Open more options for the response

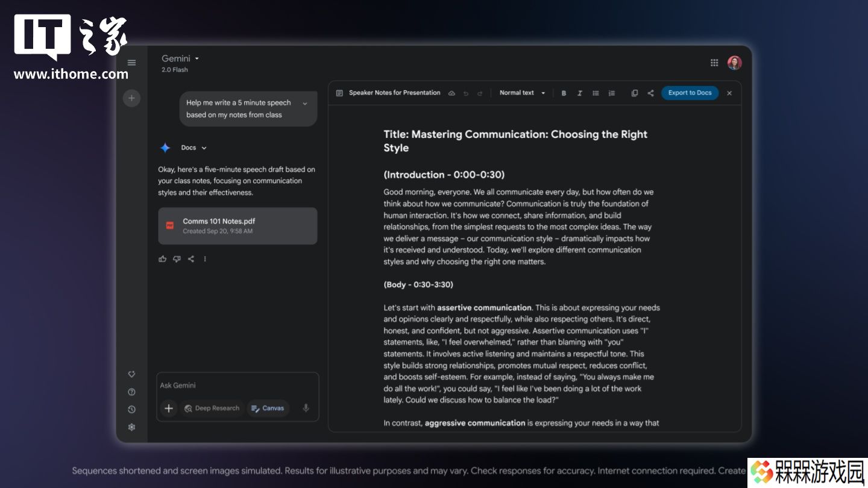pyautogui.click(x=205, y=259)
